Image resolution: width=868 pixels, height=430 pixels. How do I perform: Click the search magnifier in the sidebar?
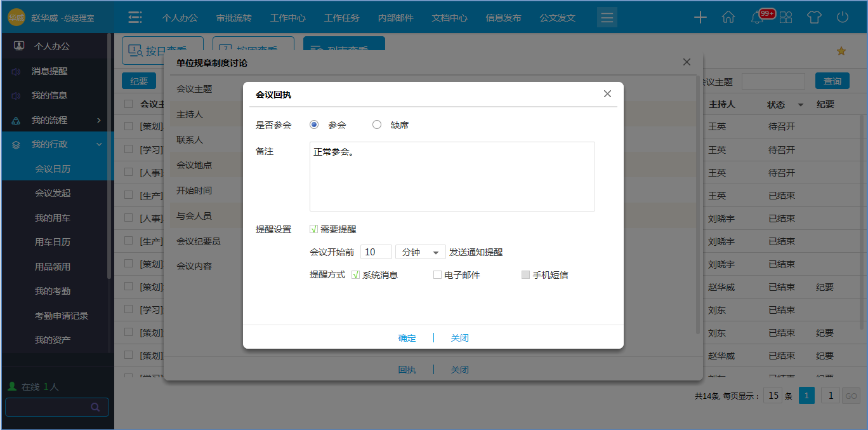click(96, 407)
